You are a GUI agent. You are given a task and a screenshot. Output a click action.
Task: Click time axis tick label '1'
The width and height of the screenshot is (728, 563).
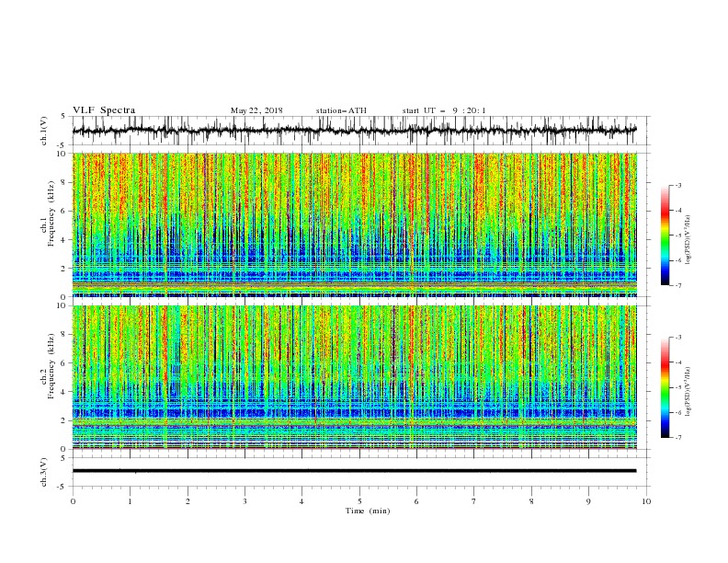click(131, 501)
